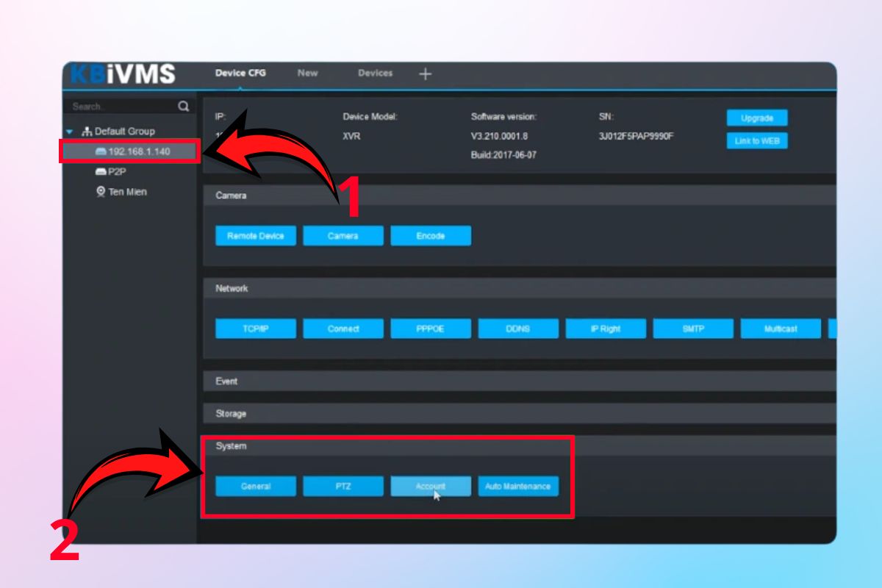Collapse the System section header
The width and height of the screenshot is (882, 588).
pyautogui.click(x=520, y=446)
